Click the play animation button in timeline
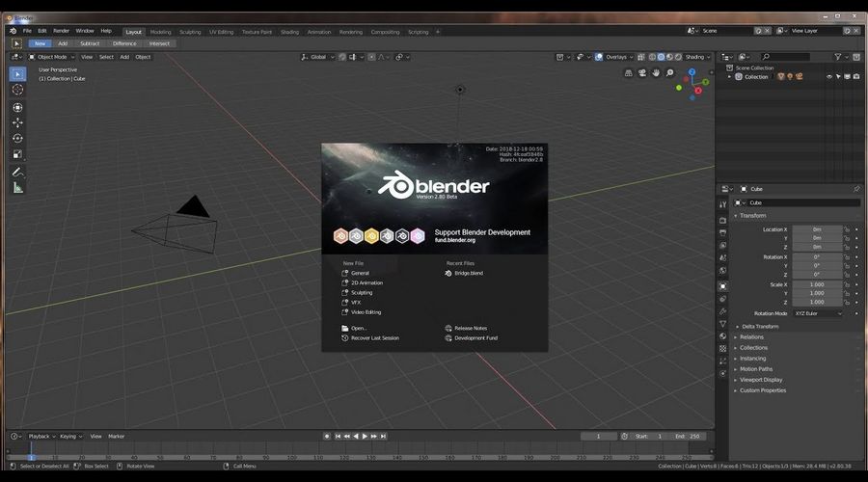Image resolution: width=868 pixels, height=482 pixels. [365, 437]
